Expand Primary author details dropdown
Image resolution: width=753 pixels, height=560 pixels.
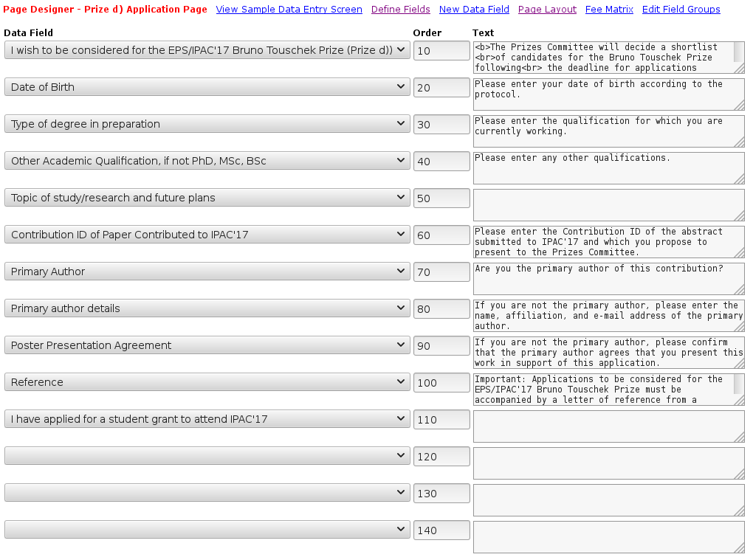coord(207,308)
